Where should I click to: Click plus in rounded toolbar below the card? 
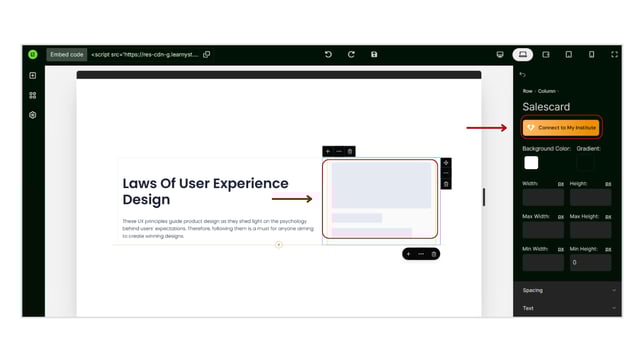pos(409,254)
